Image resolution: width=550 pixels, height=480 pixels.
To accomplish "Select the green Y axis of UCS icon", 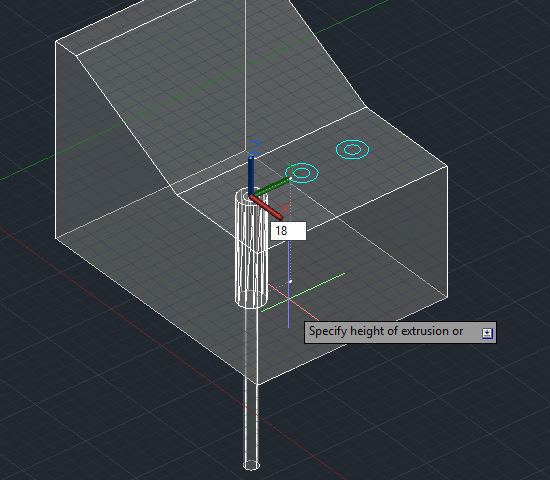I will (272, 186).
